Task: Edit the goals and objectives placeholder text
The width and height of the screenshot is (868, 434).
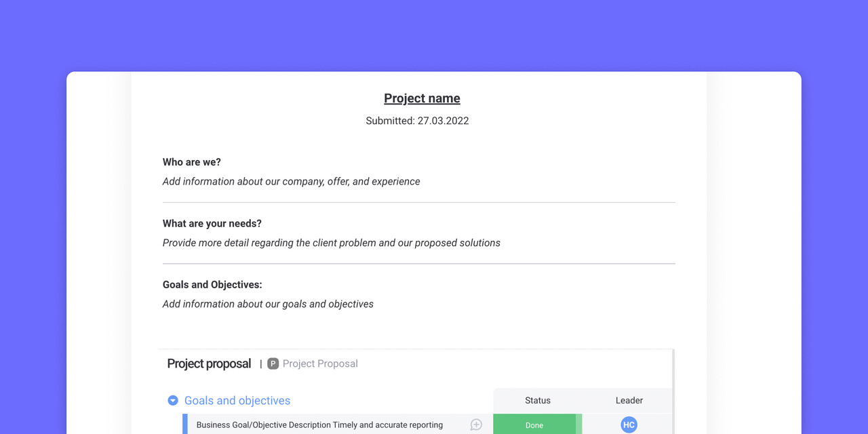Action: 268,304
